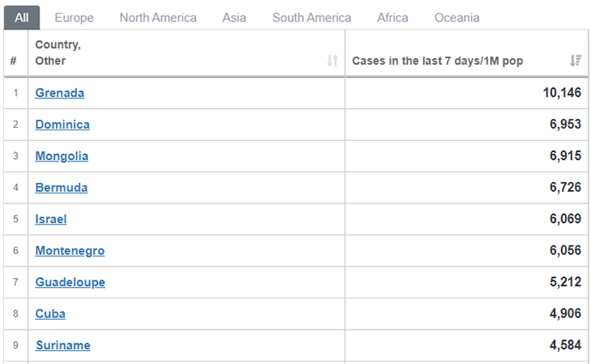Open the North America tab
591x364 pixels.
[x=158, y=17]
